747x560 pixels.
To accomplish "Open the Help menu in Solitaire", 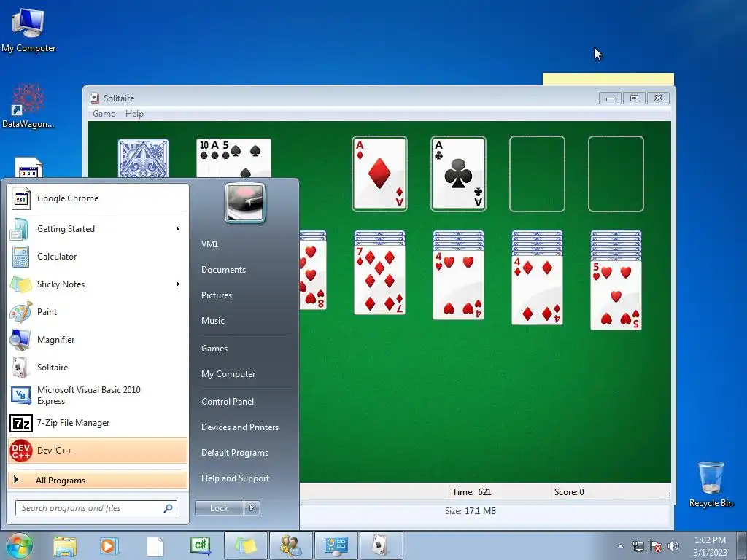I will point(134,114).
